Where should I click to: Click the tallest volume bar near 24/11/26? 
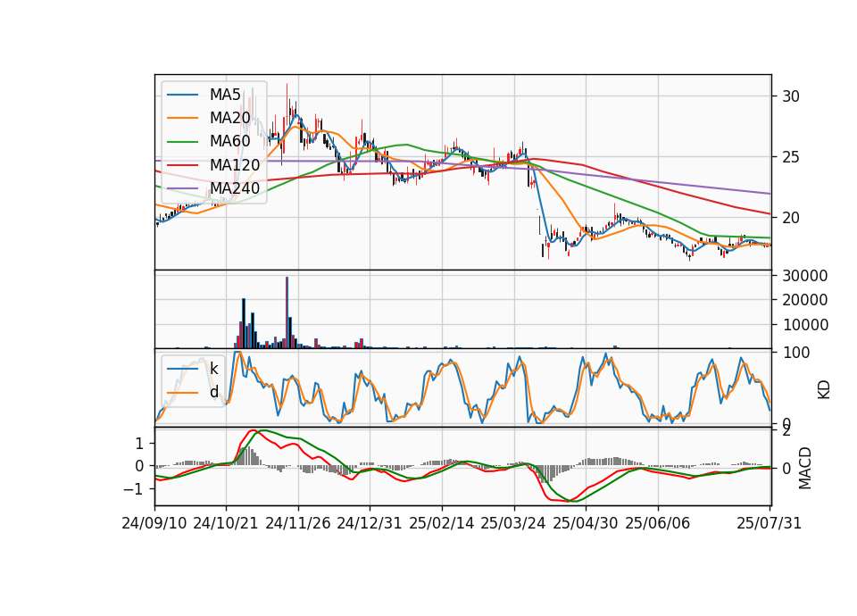pyautogui.click(x=287, y=312)
